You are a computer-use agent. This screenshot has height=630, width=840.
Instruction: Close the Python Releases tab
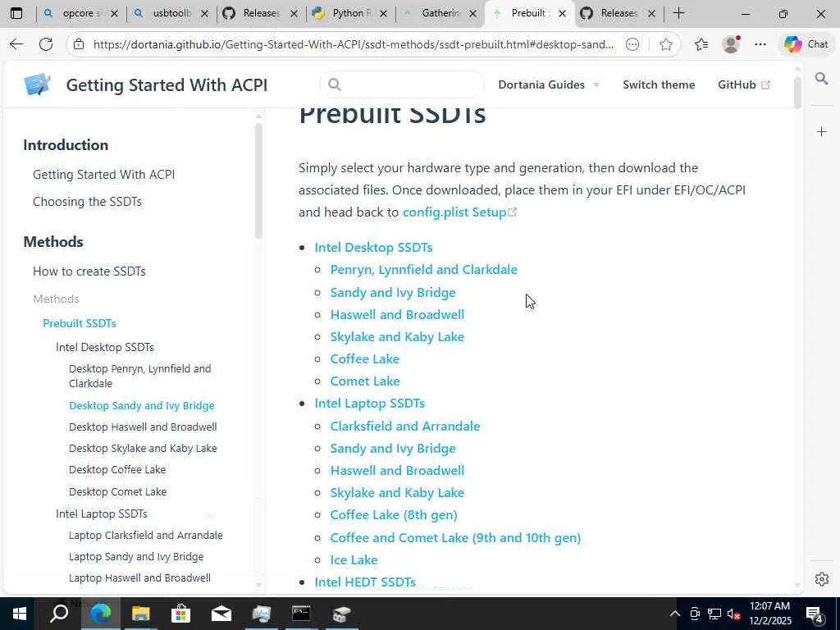point(383,14)
